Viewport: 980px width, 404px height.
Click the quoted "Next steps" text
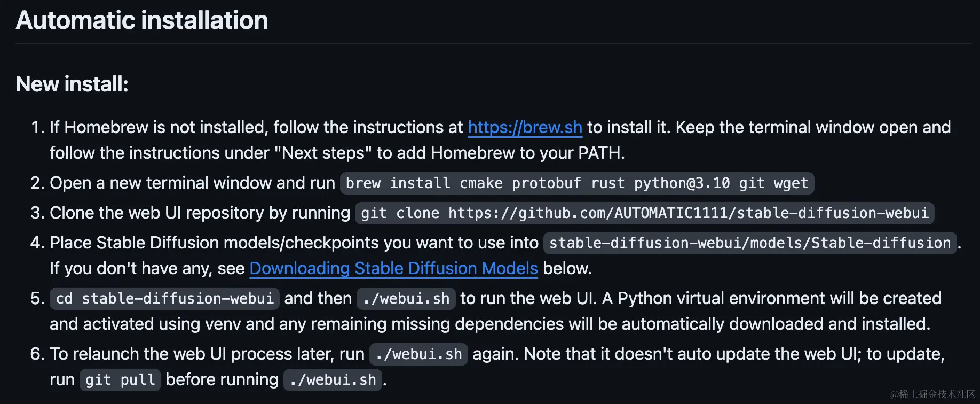click(x=323, y=153)
